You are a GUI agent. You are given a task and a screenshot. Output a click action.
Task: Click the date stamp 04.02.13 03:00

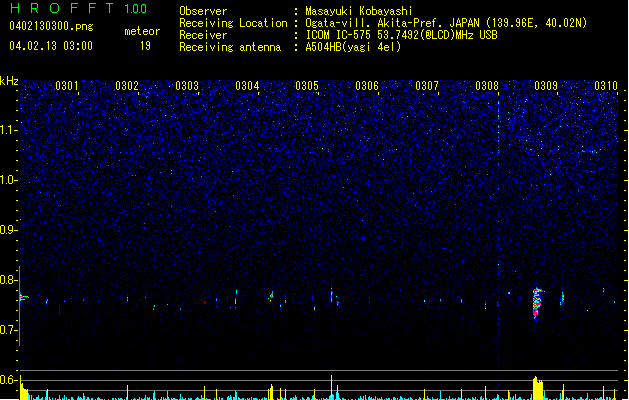click(51, 46)
